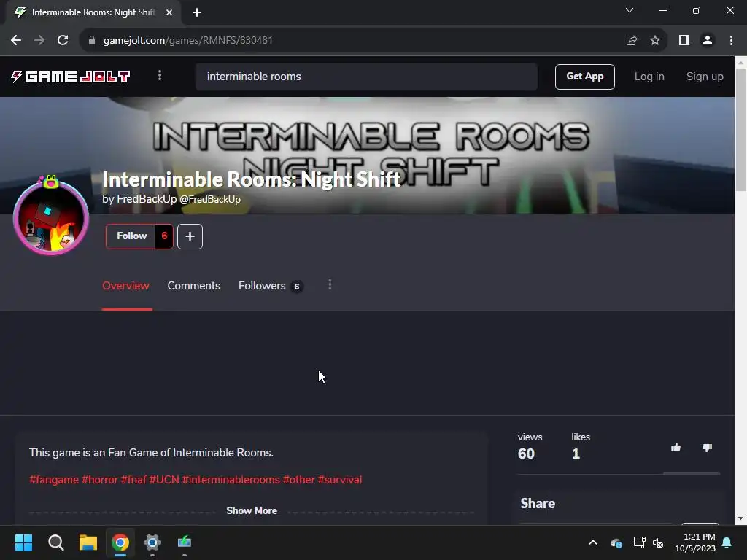Close the Interminable Rooms tab
This screenshot has width=747, height=560.
(x=169, y=12)
